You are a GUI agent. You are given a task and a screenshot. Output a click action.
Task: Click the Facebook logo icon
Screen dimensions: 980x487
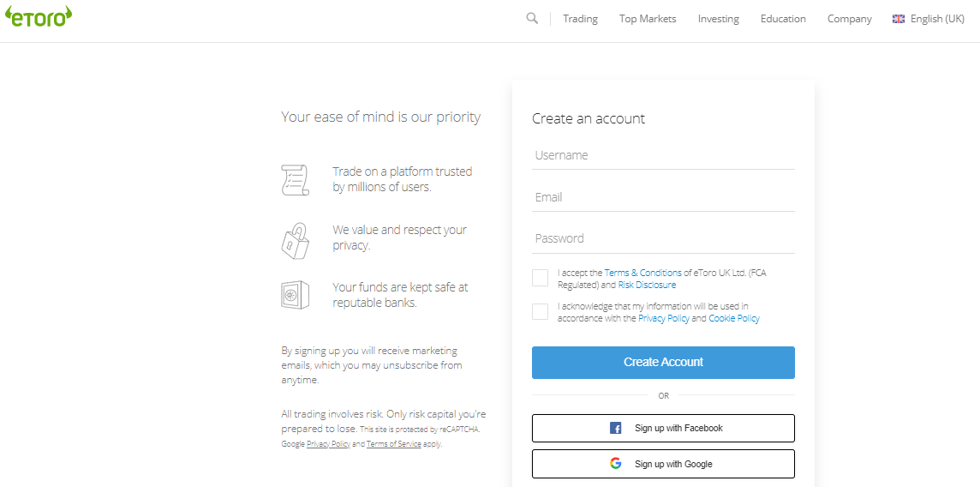tap(616, 428)
